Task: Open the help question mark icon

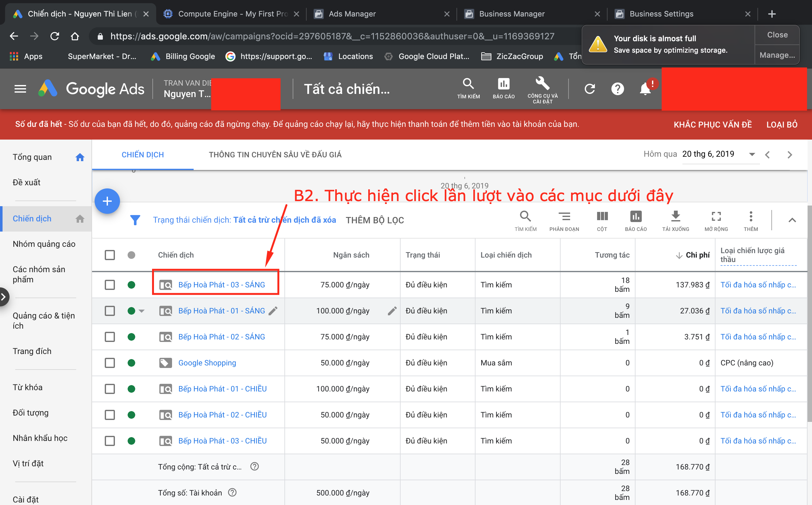Action: click(617, 89)
